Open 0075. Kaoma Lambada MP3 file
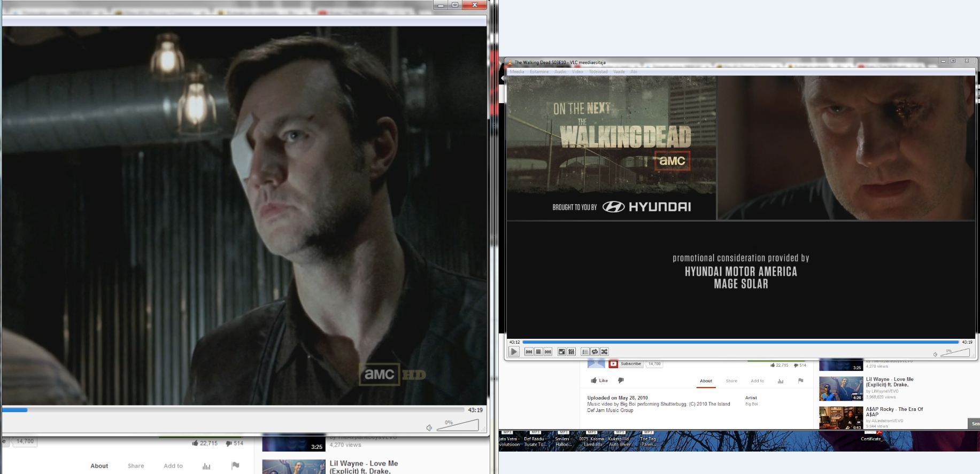This screenshot has height=474, width=980. coord(591,439)
